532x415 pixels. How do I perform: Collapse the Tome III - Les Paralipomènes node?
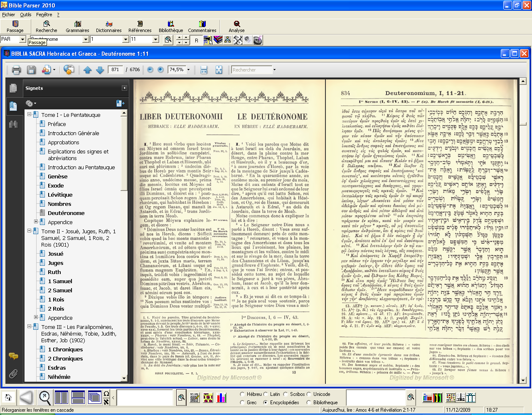point(30,326)
